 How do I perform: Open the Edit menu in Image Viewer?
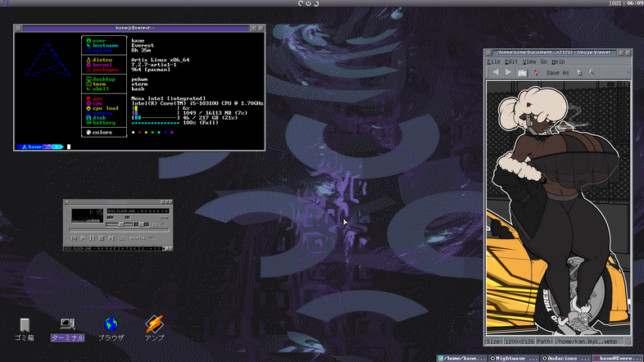[x=511, y=61]
